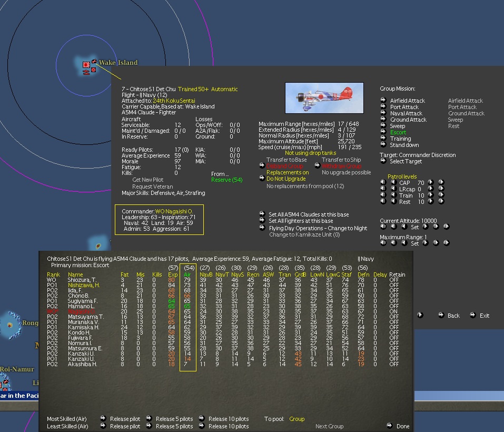
Task: Click the Do Not Upgrade arrow icon
Action: (x=262, y=178)
